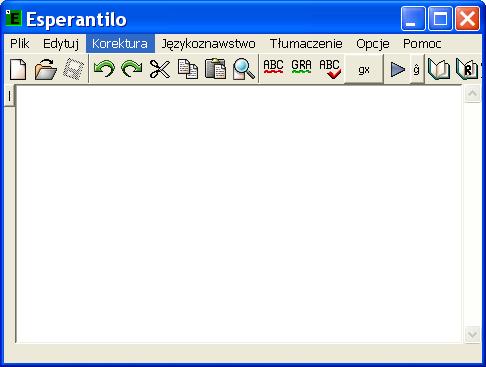Create a new blank document
Viewport: 486px width, 367px height.
[18, 69]
